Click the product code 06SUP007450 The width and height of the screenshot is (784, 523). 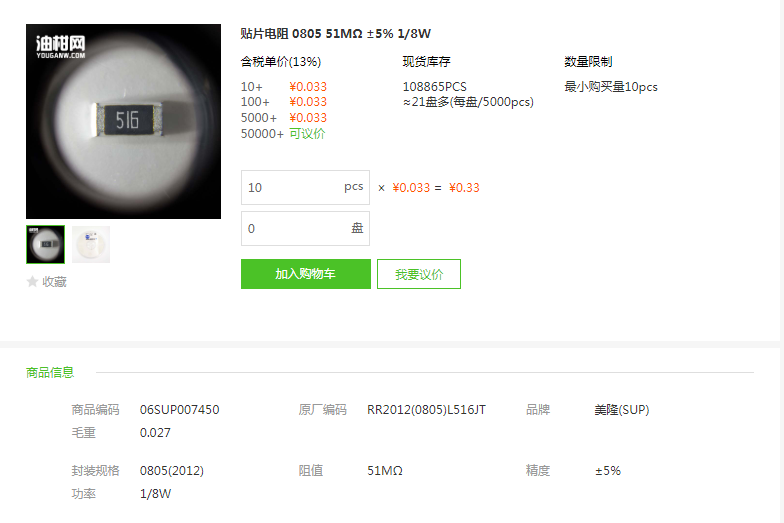coord(180,410)
